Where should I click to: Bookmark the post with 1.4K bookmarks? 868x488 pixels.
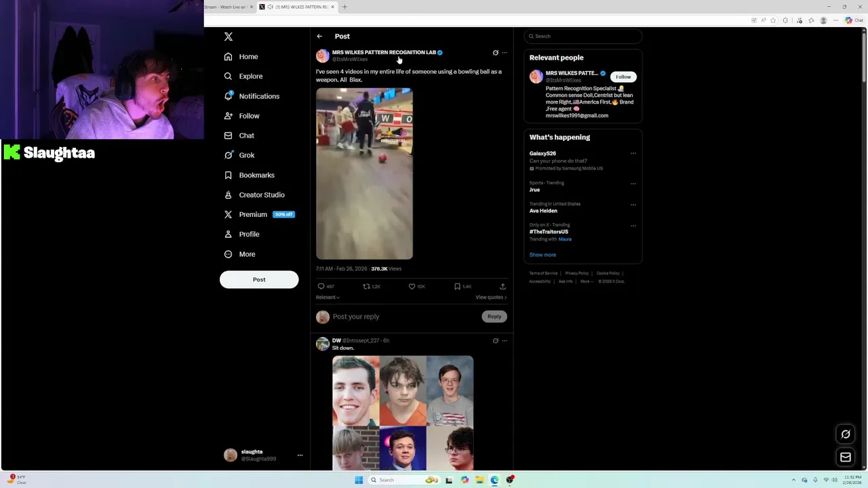pyautogui.click(x=462, y=287)
